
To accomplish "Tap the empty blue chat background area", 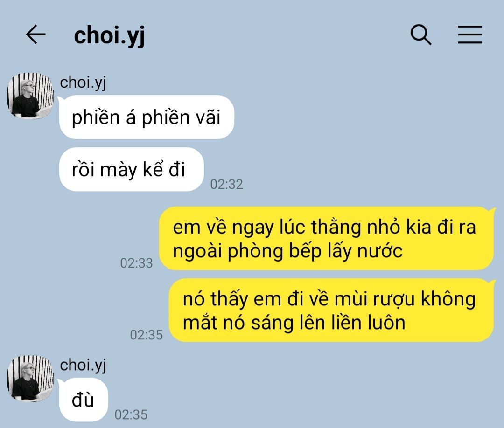I will coord(354,128).
